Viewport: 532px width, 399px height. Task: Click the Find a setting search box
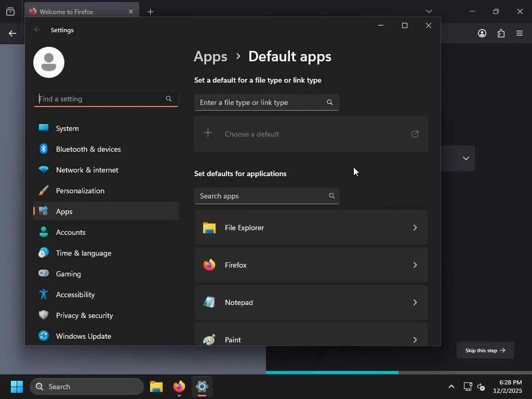[x=106, y=99]
